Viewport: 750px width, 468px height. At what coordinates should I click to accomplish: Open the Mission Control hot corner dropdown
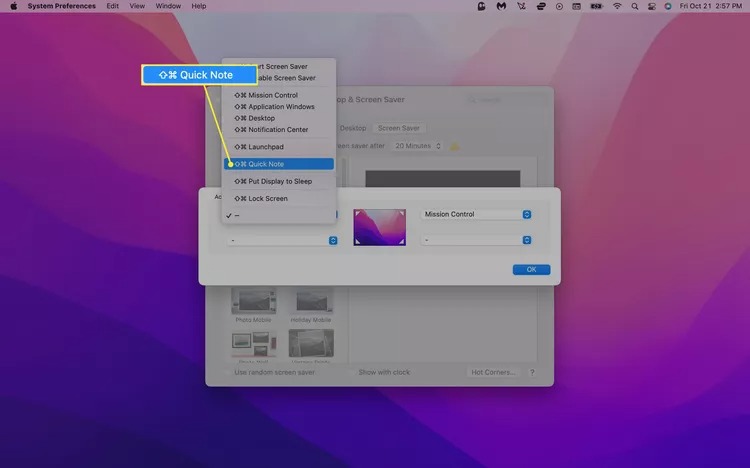476,214
